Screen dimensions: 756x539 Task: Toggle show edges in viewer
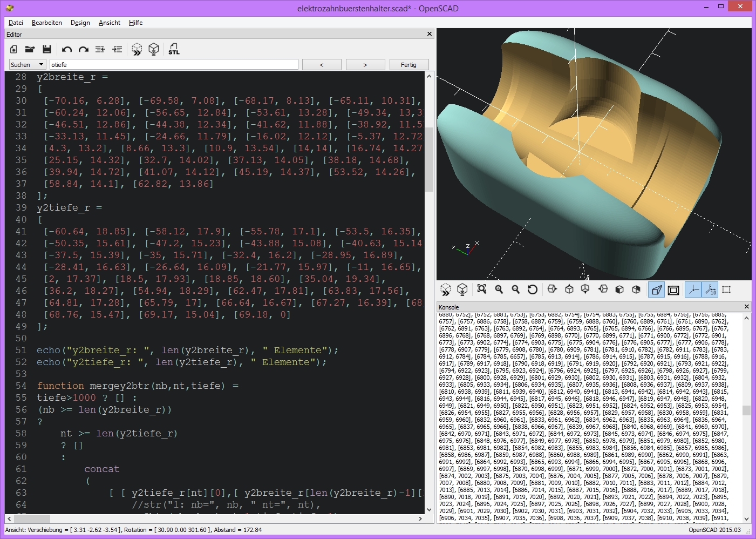tap(726, 290)
